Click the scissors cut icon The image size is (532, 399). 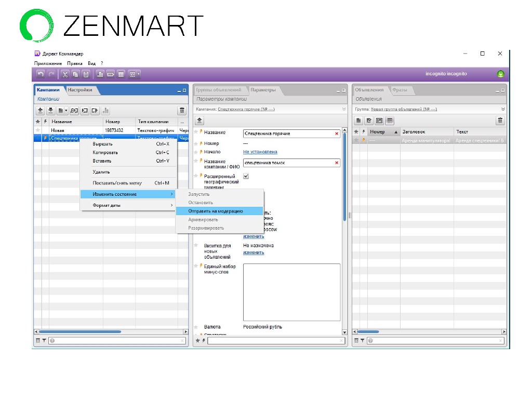pyautogui.click(x=65, y=74)
